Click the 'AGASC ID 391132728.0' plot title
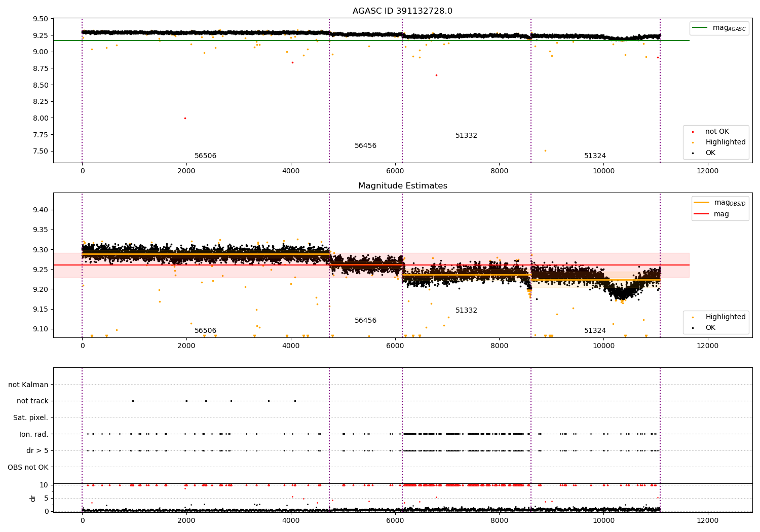760x532 pixels. (x=402, y=11)
